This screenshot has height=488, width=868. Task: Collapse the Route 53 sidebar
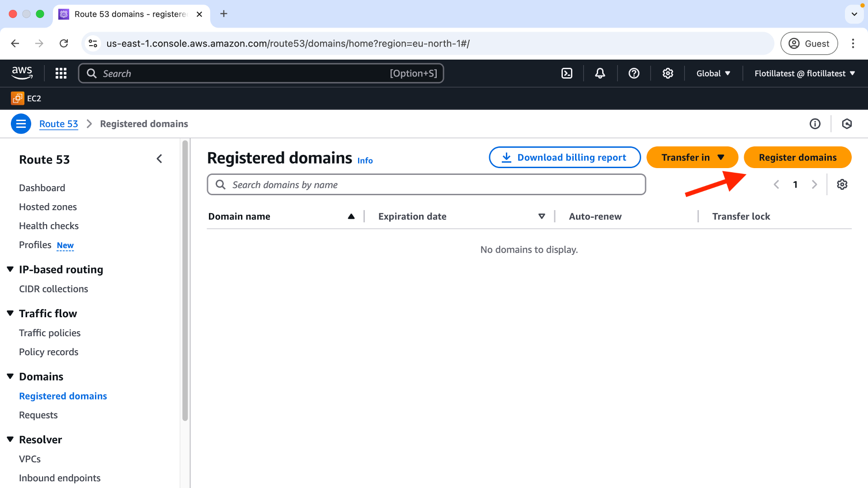pos(159,159)
